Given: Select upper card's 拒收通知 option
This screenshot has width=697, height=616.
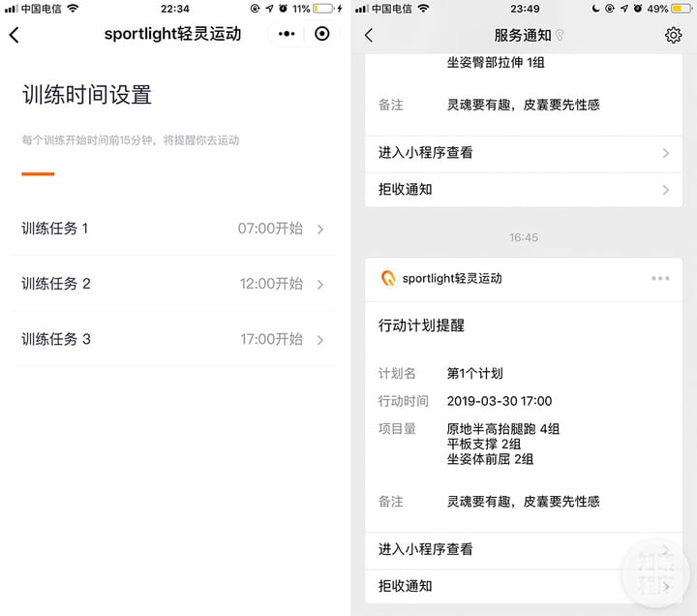Looking at the screenshot, I should (x=523, y=190).
